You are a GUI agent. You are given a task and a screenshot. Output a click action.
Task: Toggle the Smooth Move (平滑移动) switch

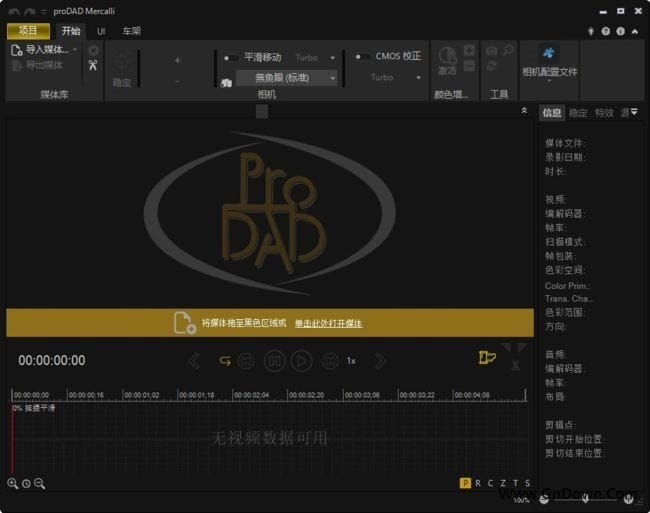[x=231, y=58]
